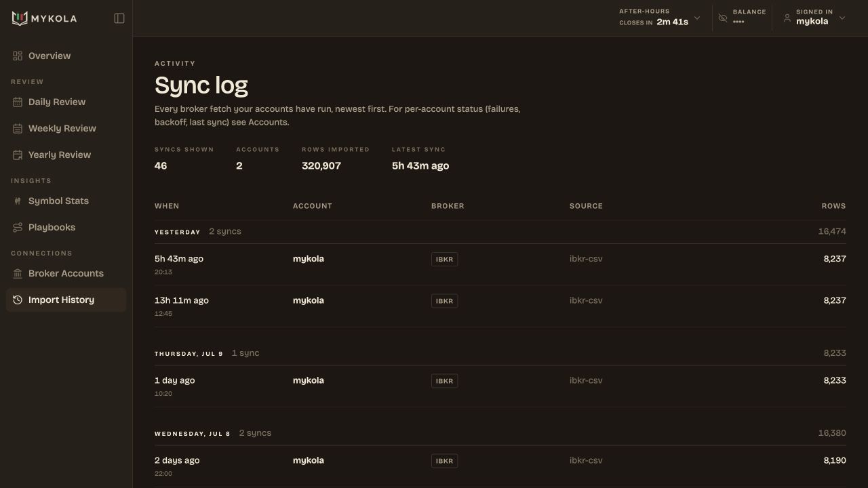Click ibkr-csv source in 1 day ago row

pos(586,380)
